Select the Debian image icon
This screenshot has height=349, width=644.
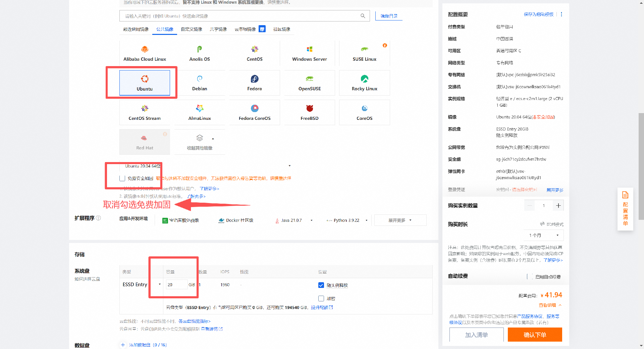(200, 79)
